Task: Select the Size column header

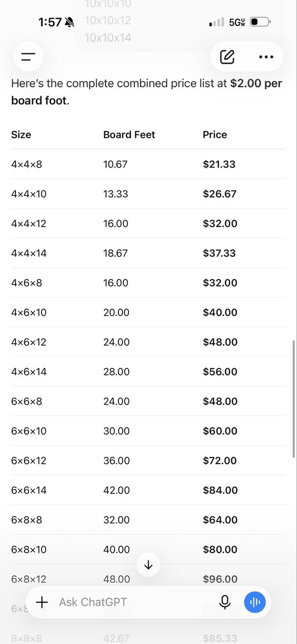Action: tap(21, 135)
